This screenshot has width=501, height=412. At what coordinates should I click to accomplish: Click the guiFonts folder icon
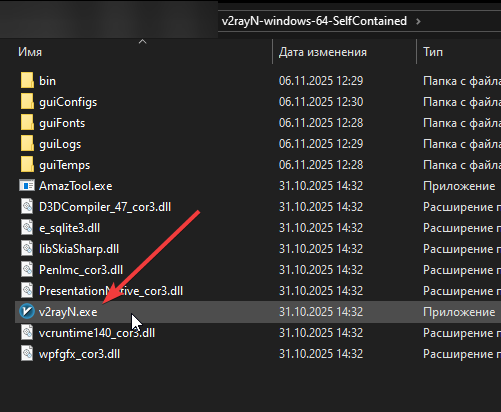[27, 123]
